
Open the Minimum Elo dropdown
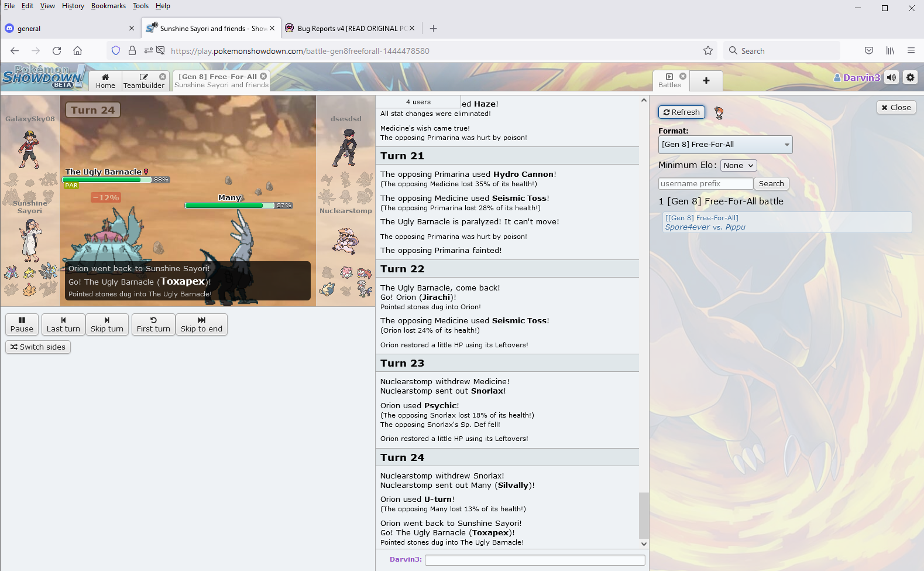tap(738, 166)
